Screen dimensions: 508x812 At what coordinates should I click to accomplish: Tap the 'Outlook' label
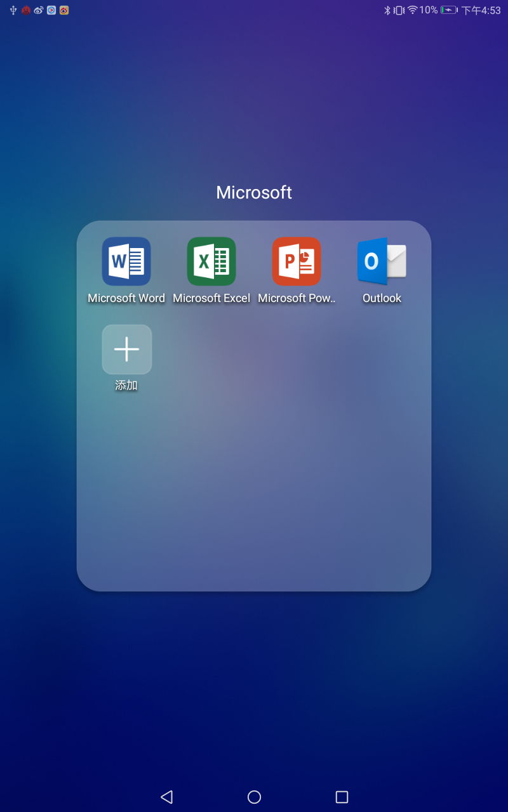point(382,298)
